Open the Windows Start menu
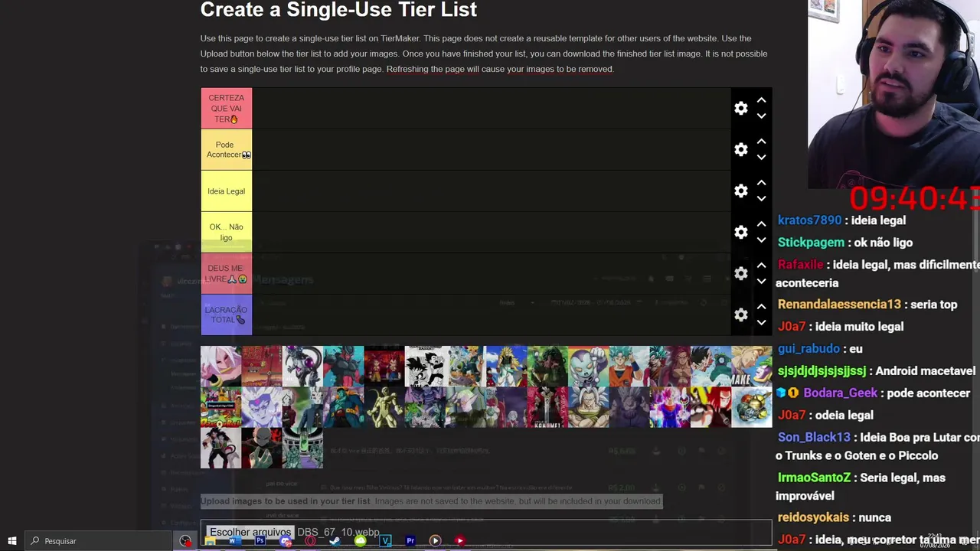980x551 pixels. [11, 541]
